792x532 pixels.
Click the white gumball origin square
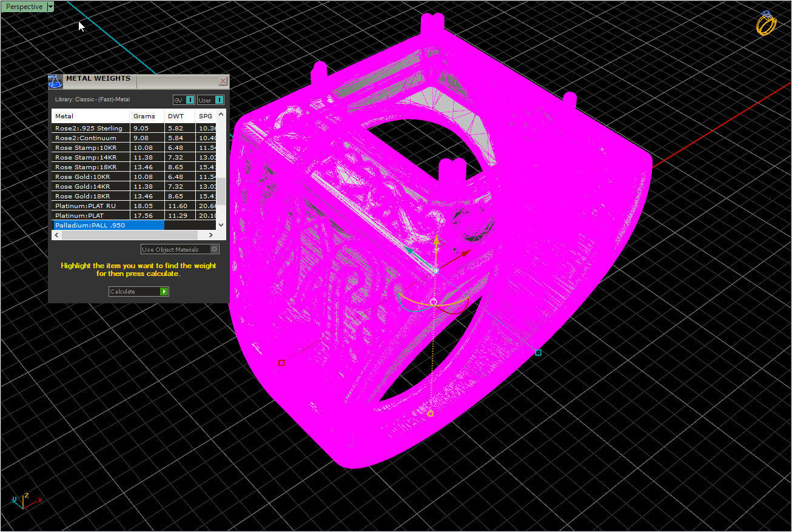pos(435,271)
